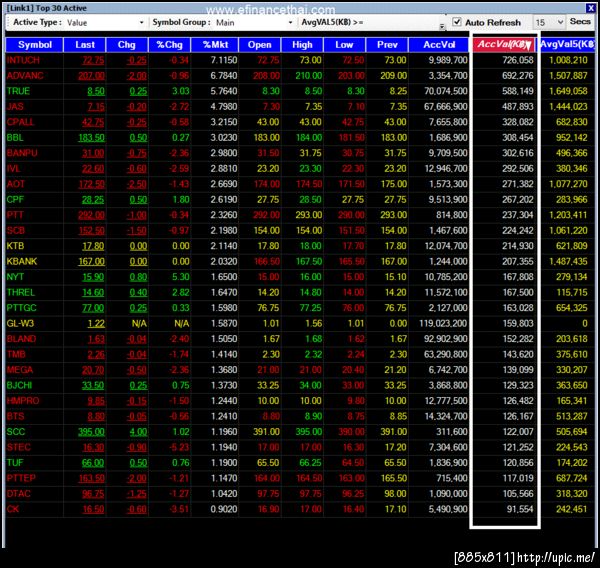
Task: Click NYT %Chg value 5.30
Action: 181,277
